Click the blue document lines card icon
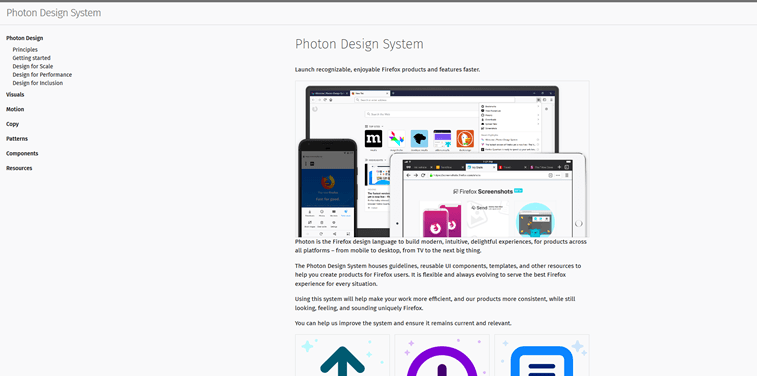 pyautogui.click(x=542, y=361)
